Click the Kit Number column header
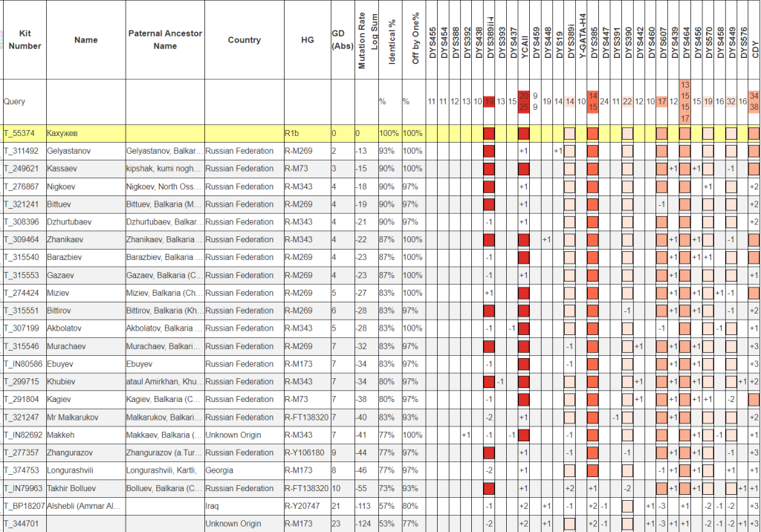The width and height of the screenshot is (761, 532). [x=25, y=40]
